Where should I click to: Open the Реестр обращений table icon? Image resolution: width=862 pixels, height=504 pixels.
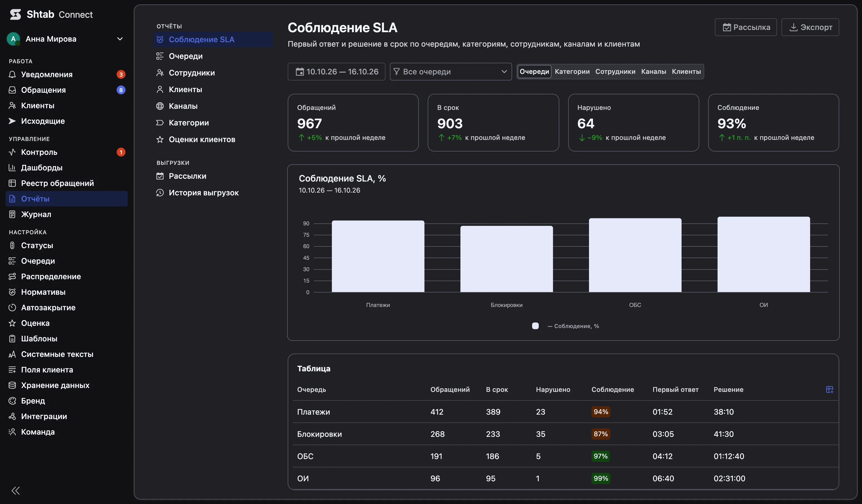coord(12,183)
